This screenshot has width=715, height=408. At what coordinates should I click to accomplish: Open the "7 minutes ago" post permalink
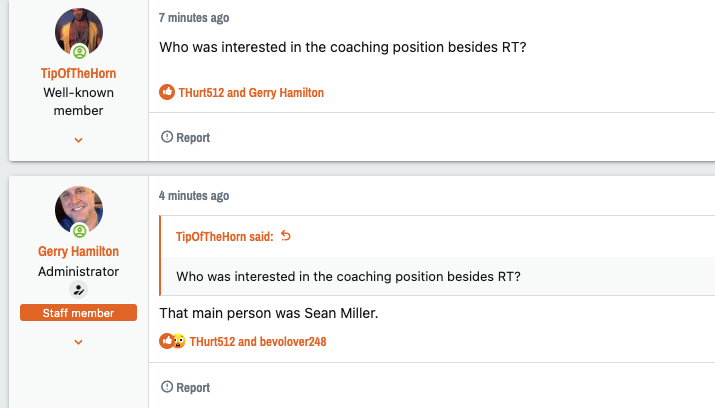click(x=194, y=18)
